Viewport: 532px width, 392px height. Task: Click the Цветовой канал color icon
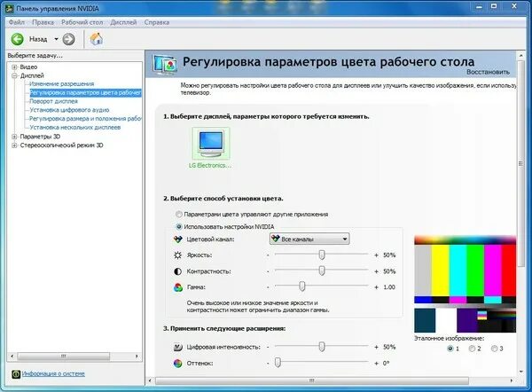[x=178, y=239]
